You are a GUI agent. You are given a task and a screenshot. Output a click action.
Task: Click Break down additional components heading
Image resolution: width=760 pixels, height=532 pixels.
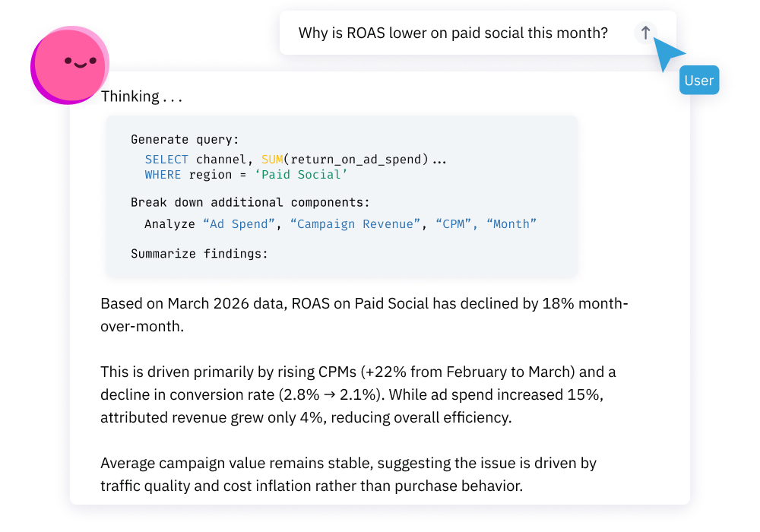[x=250, y=202]
